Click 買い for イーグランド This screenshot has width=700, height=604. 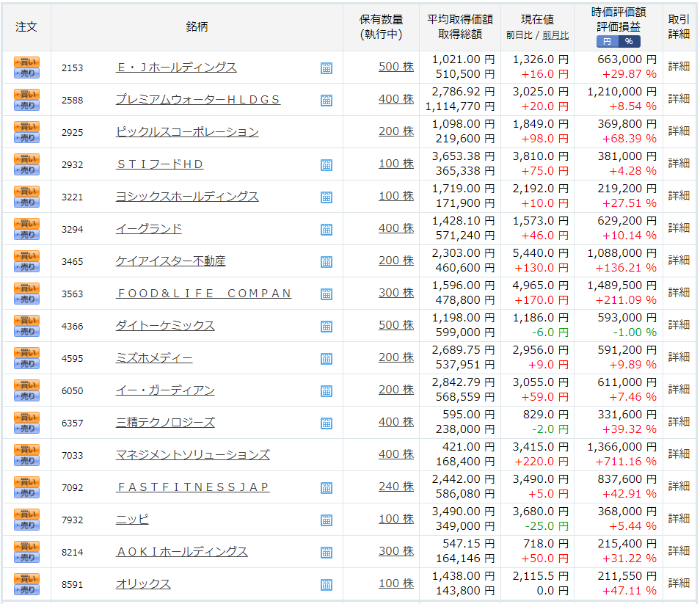point(27,223)
